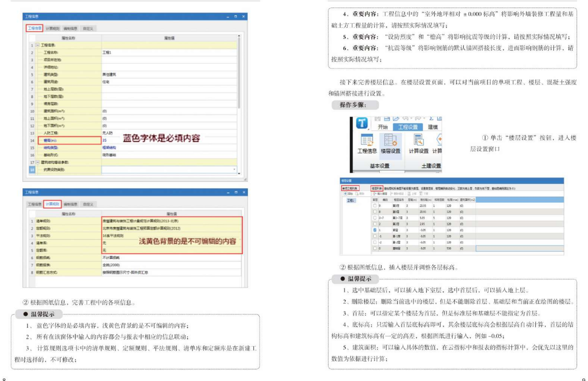Click the 项目所在地 empty value cell
This screenshot has height=381, width=588.
tap(169, 60)
